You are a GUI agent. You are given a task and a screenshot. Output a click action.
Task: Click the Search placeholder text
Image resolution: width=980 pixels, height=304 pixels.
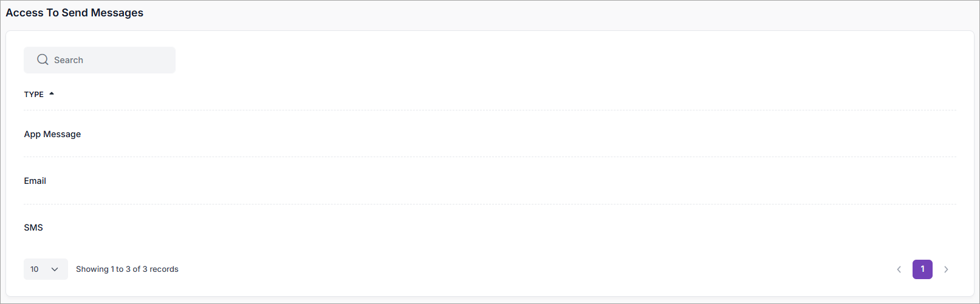coord(69,60)
